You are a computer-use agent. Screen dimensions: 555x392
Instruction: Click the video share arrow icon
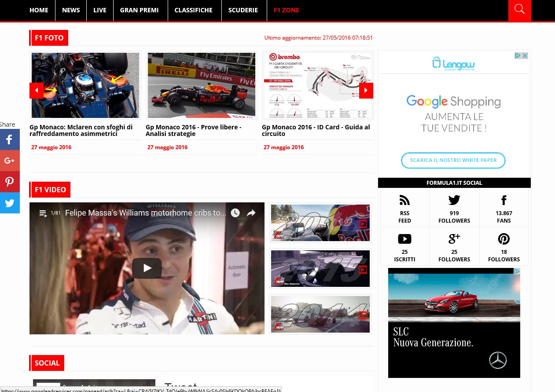251,213
